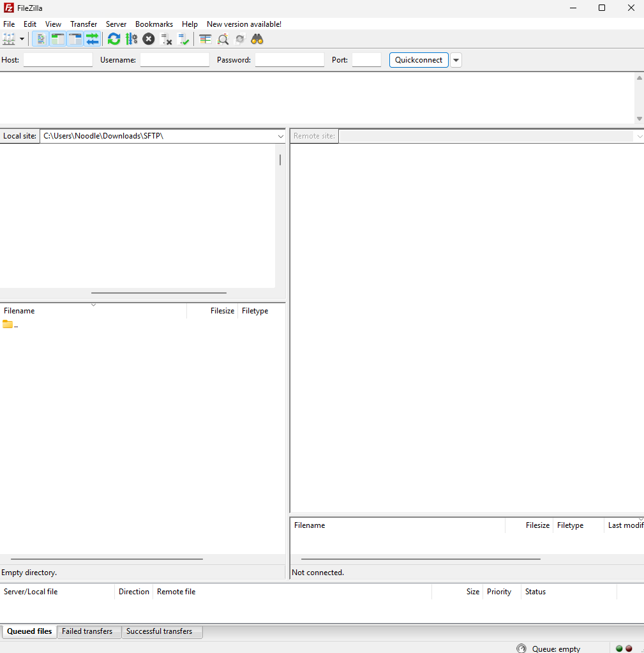Toggle local directory tree display
644x653 pixels.
point(57,39)
